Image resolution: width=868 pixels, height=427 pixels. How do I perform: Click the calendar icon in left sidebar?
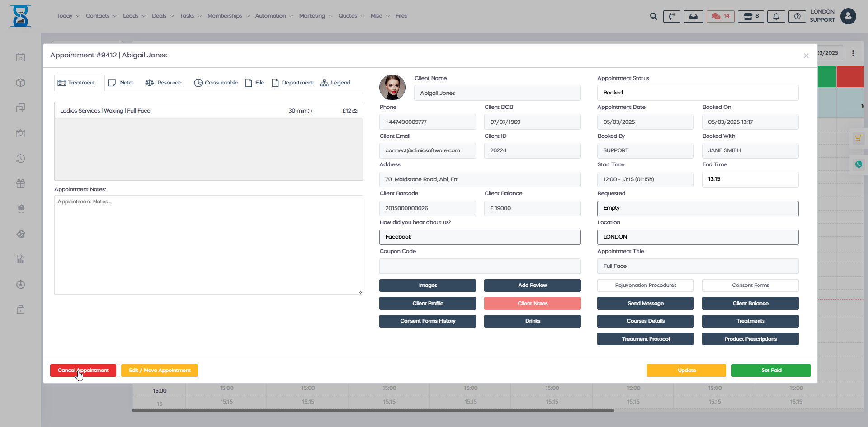20,57
